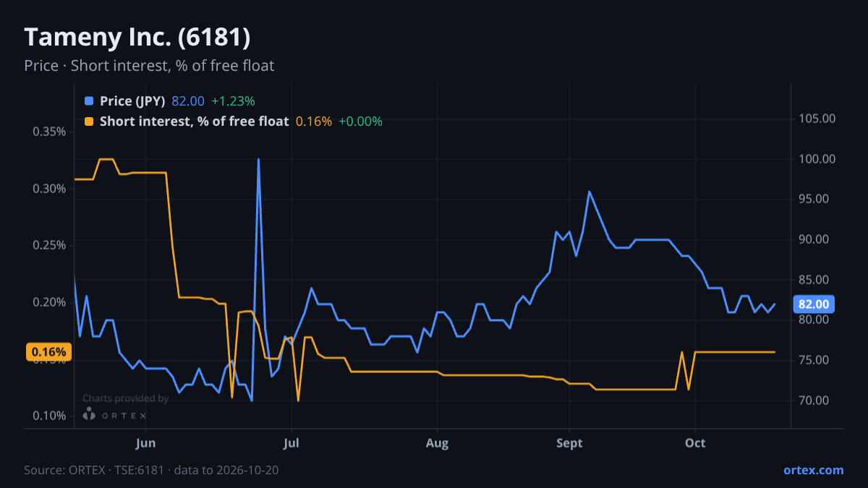Click the Jul x-axis label

coord(292,442)
